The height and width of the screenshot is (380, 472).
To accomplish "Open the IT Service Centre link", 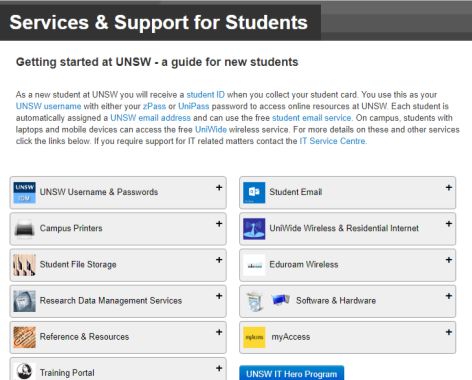I will pyautogui.click(x=332, y=141).
